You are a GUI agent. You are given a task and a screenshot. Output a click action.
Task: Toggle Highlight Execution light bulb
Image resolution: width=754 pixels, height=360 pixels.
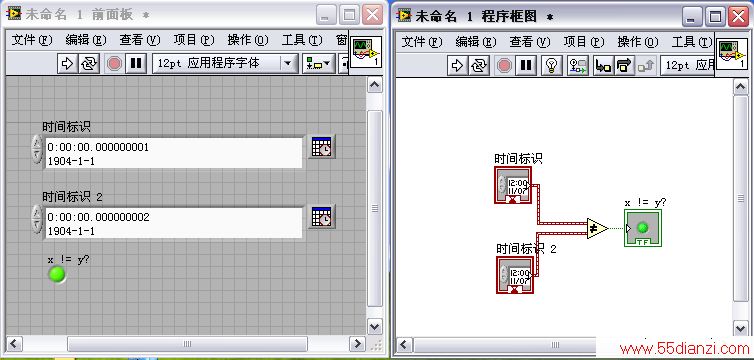coord(552,65)
